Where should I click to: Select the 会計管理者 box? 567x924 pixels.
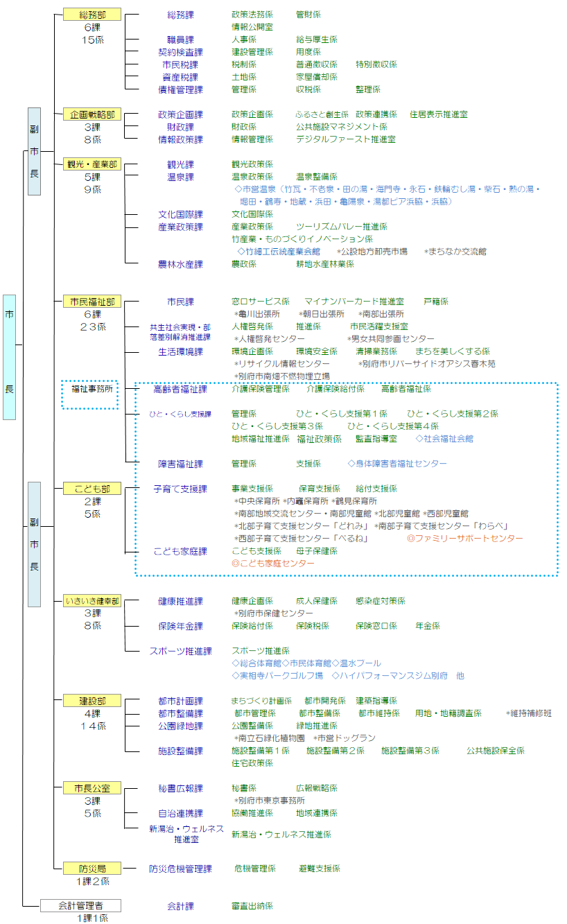click(x=80, y=905)
